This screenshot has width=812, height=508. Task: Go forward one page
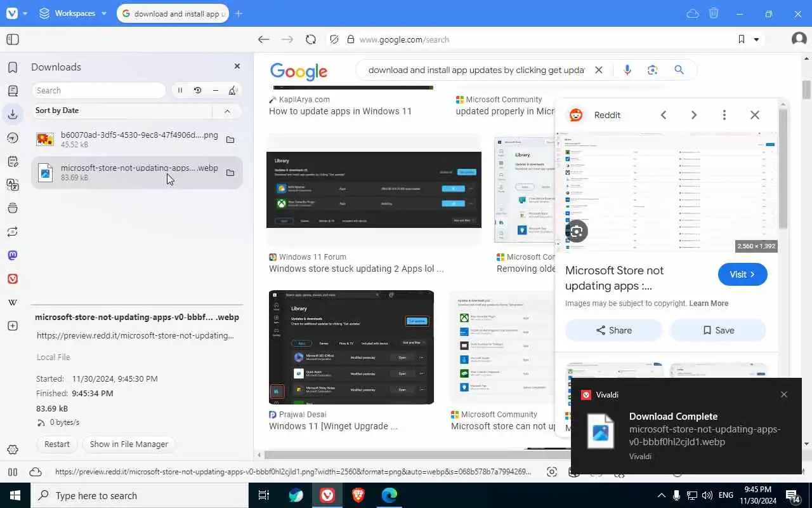click(287, 39)
